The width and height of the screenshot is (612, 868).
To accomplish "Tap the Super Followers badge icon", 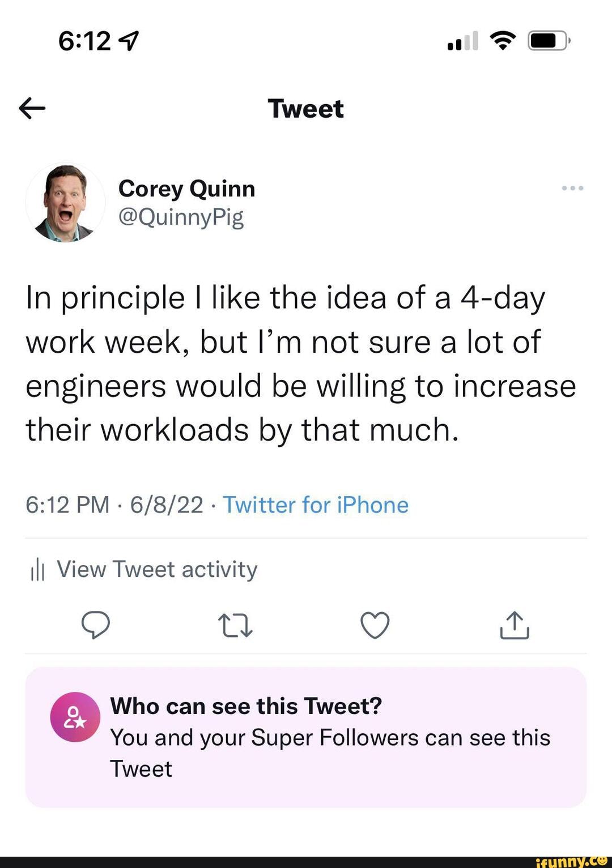I will (75, 718).
